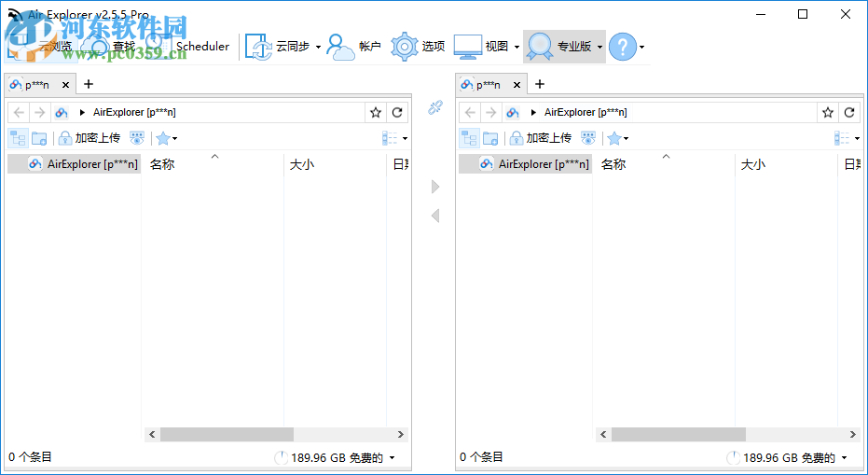Close the left pane p***n tab
The width and height of the screenshot is (868, 475).
(65, 85)
